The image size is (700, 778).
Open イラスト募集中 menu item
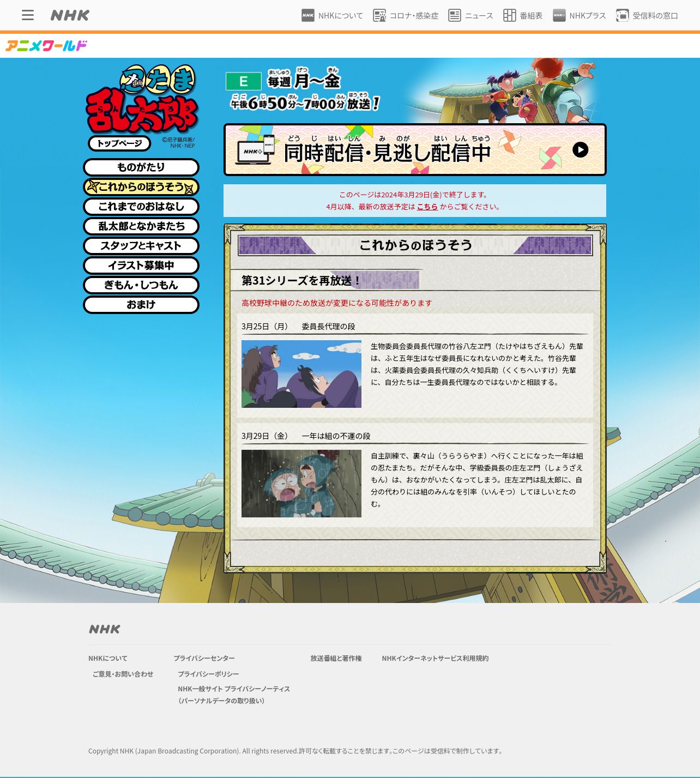141,266
